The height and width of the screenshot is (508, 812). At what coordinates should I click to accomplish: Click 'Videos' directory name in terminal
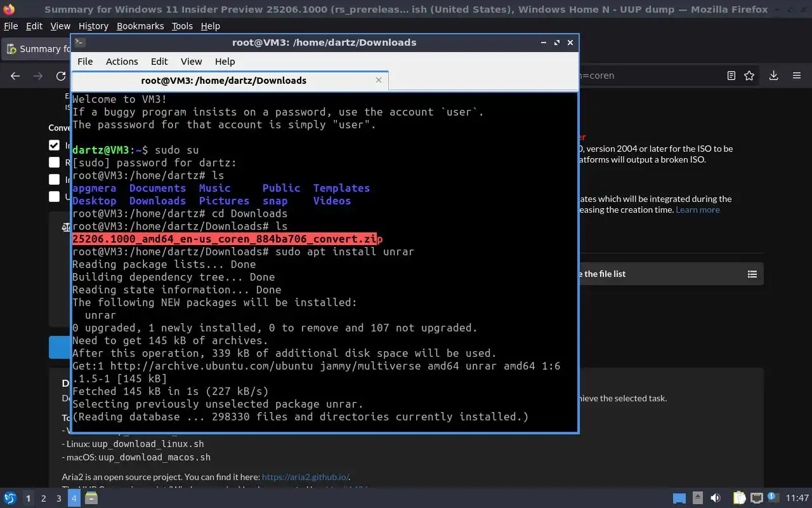[332, 201]
